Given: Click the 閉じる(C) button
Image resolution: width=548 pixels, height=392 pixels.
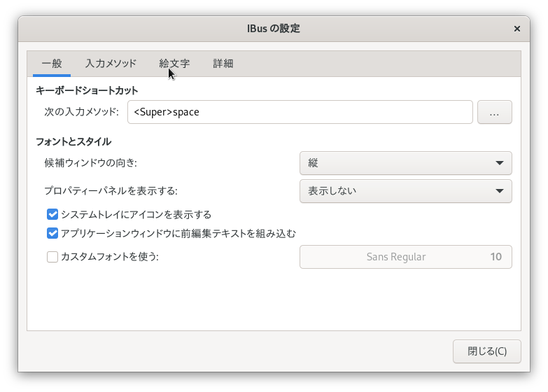Looking at the screenshot, I should [x=487, y=351].
